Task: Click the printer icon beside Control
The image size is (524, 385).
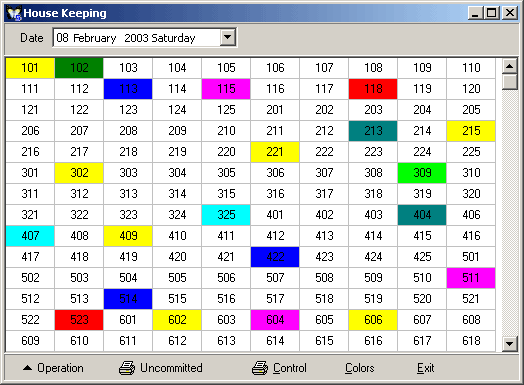Action: click(x=260, y=368)
